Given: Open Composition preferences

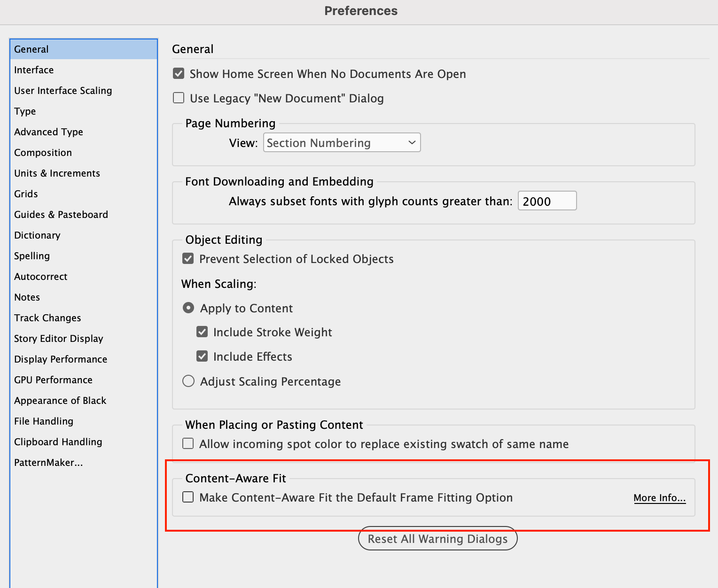Looking at the screenshot, I should 84,153.
